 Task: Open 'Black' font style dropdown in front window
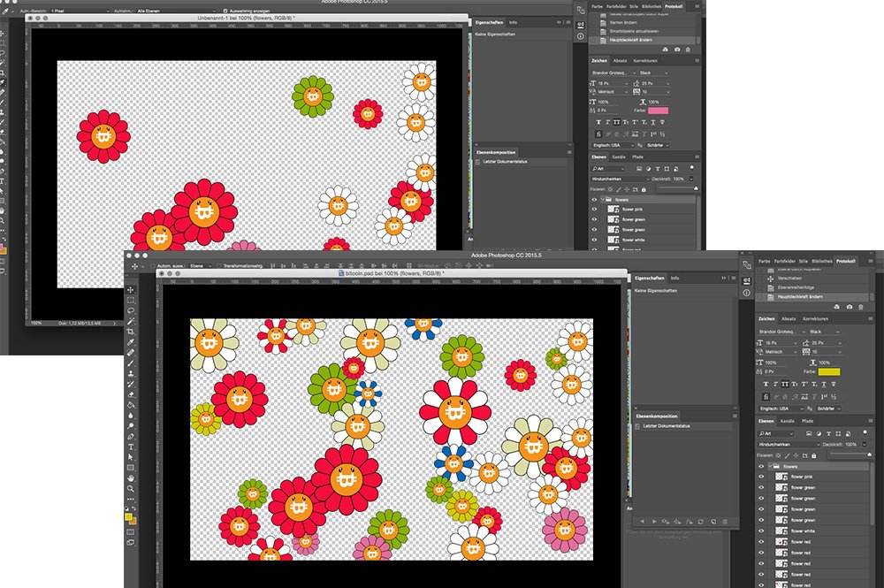click(825, 332)
